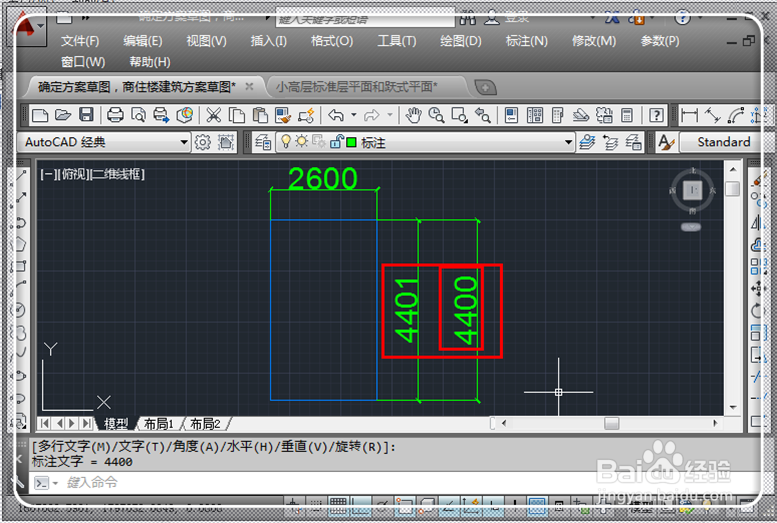Open Plot Preview icon
777x523 pixels.
pyautogui.click(x=138, y=116)
